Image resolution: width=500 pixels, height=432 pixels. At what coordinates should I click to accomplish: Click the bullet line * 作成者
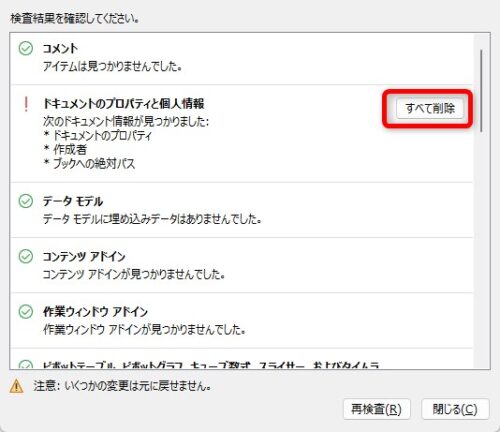[x=65, y=149]
